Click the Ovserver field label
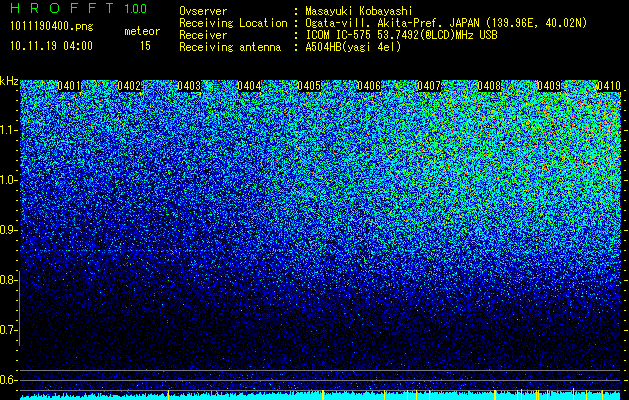 203,11
